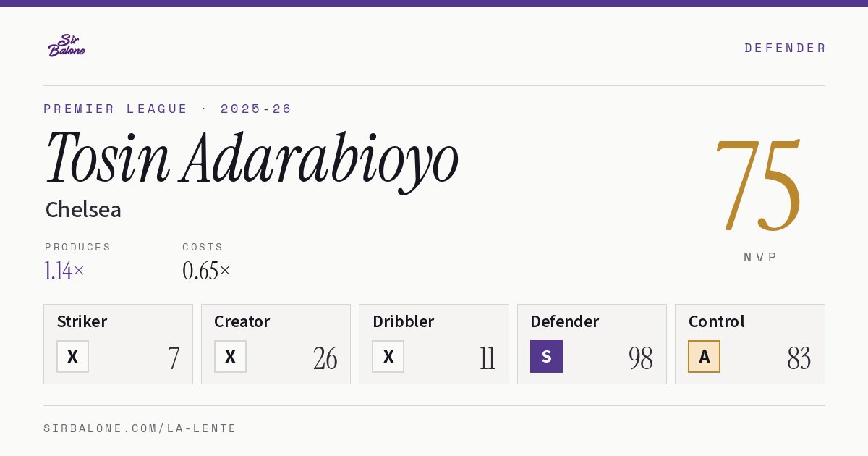The image size is (868, 456).
Task: Click the Creator score of 26
Action: click(325, 358)
